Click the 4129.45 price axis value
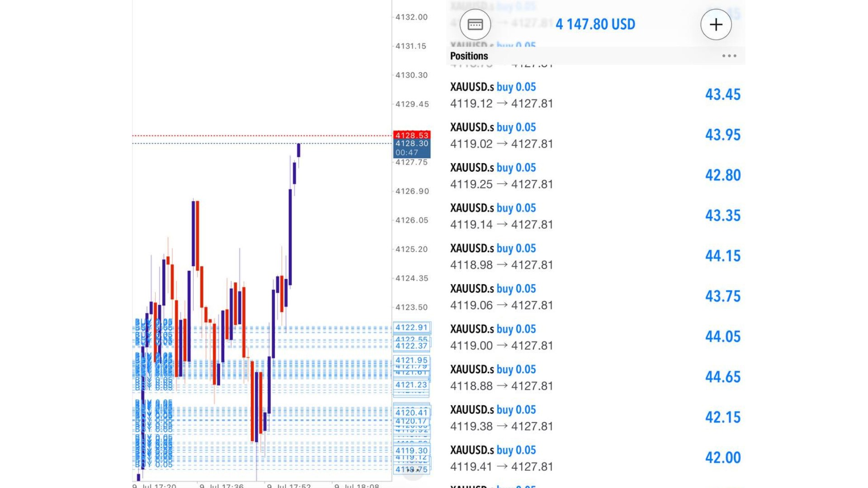868x488 pixels. click(x=412, y=104)
